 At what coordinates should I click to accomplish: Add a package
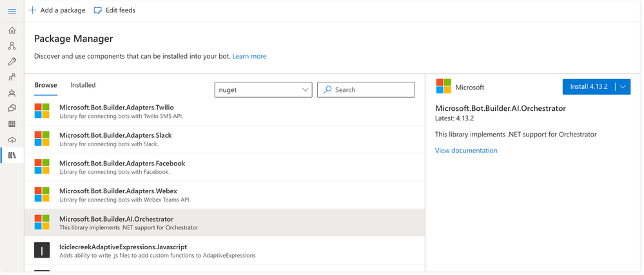[57, 10]
